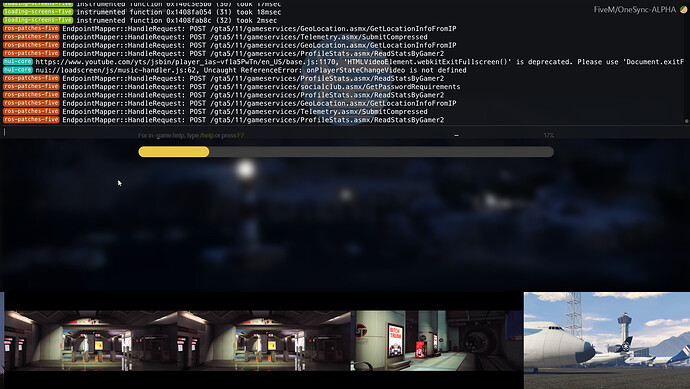Click the FiveM/OneSync-ALPHA label

point(635,10)
